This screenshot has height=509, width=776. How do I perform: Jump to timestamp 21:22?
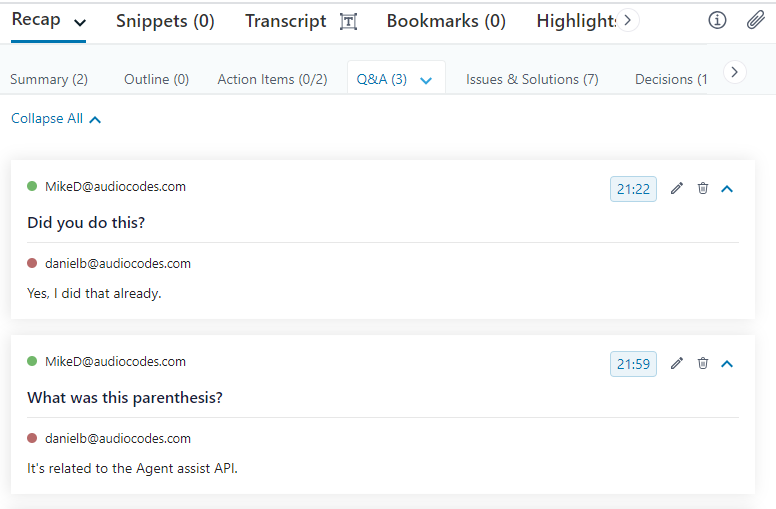click(633, 189)
